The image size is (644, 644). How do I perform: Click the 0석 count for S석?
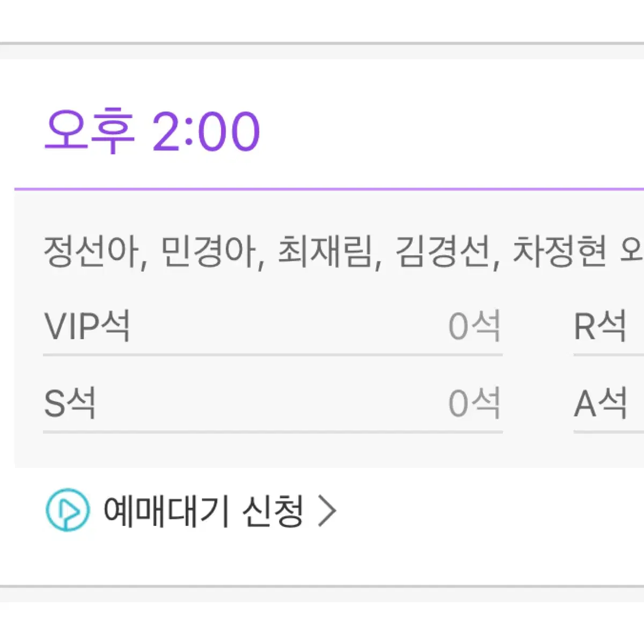click(x=474, y=403)
